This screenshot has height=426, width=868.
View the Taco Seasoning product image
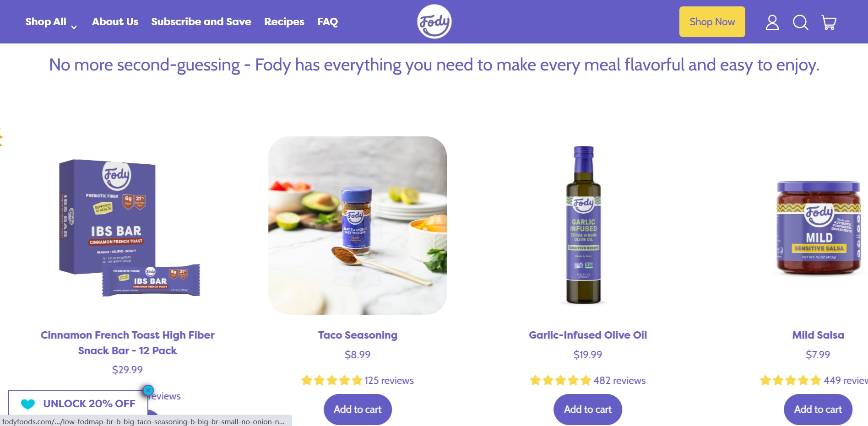358,225
